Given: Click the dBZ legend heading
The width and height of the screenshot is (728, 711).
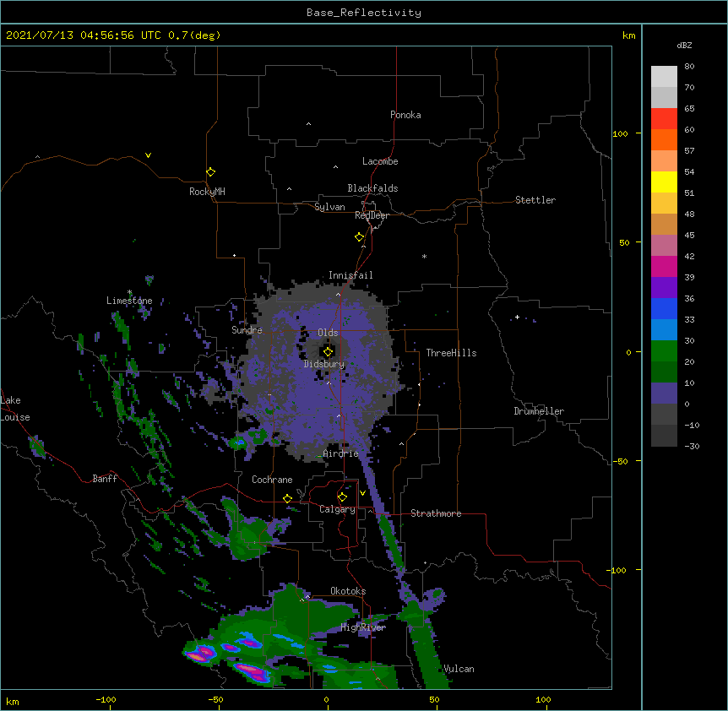Looking at the screenshot, I should coord(684,46).
